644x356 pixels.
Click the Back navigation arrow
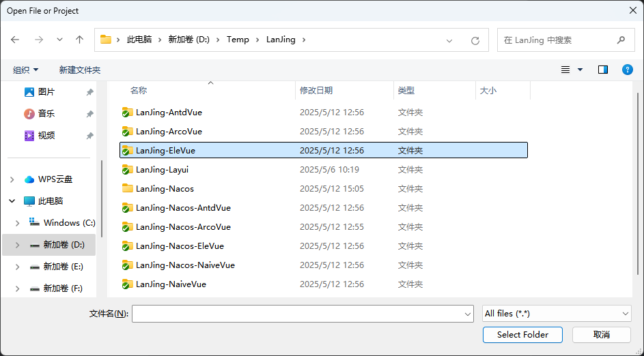click(x=15, y=40)
